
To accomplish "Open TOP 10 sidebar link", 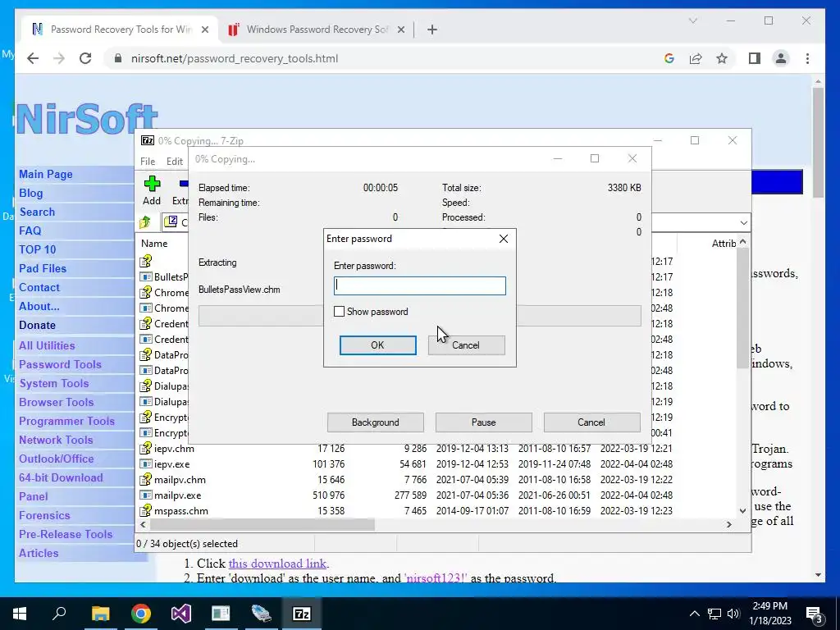I will 38,249.
